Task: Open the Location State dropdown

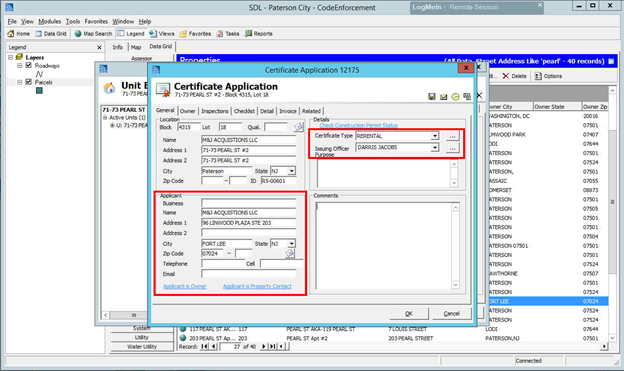Action: [292, 171]
